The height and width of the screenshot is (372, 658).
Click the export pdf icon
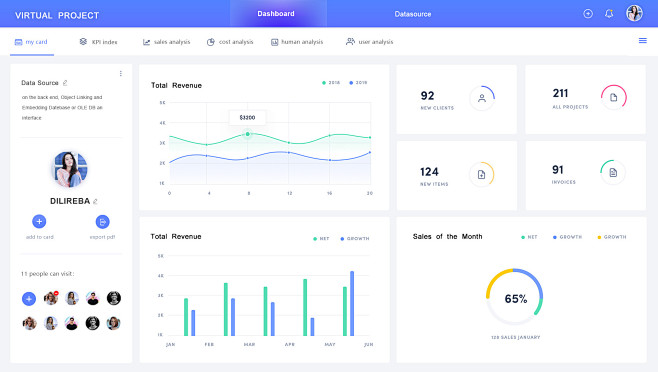click(x=102, y=222)
